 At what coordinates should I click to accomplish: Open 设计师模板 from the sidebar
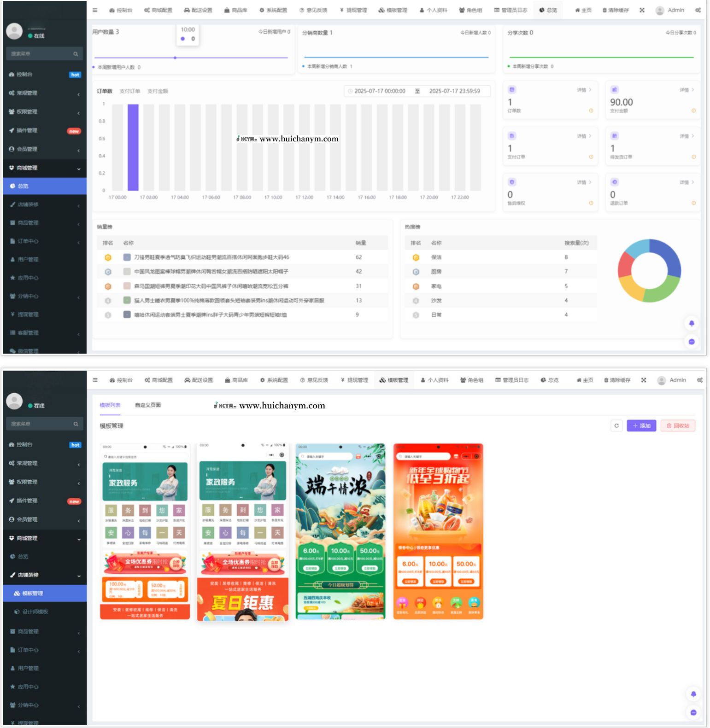35,612
